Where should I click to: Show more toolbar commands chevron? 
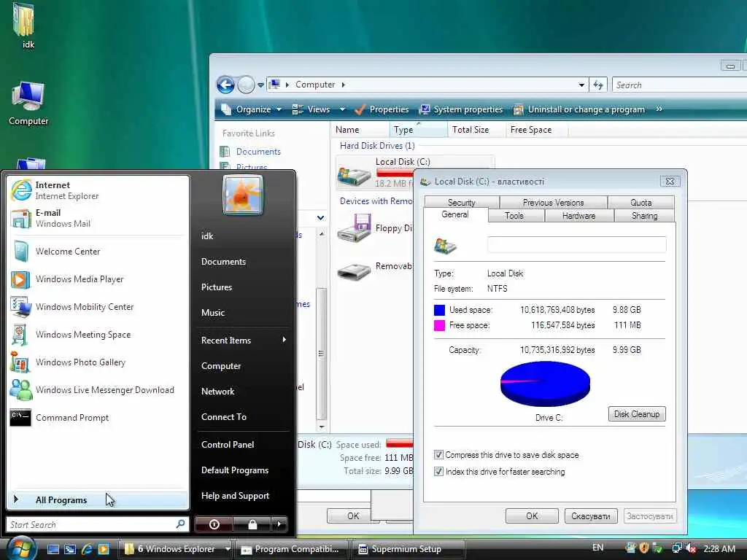(659, 109)
